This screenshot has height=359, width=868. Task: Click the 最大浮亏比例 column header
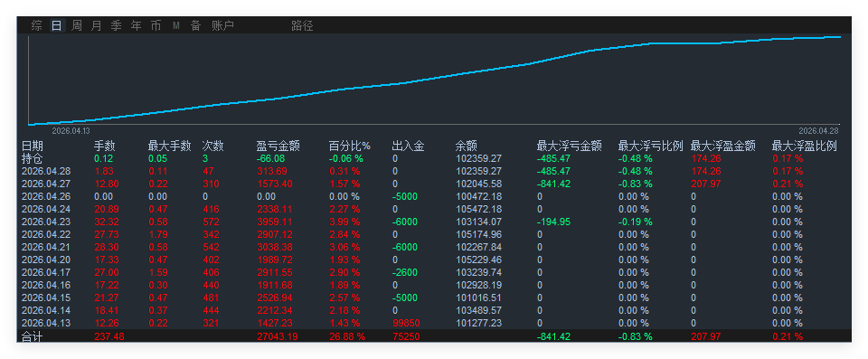pyautogui.click(x=650, y=146)
